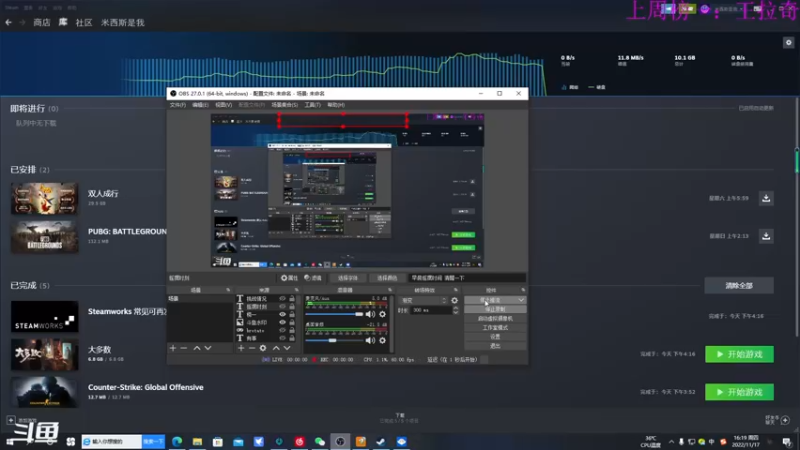Screen dimensions: 800x450
Task: Open Microsoft Edge from the taskbar
Action: [177, 441]
